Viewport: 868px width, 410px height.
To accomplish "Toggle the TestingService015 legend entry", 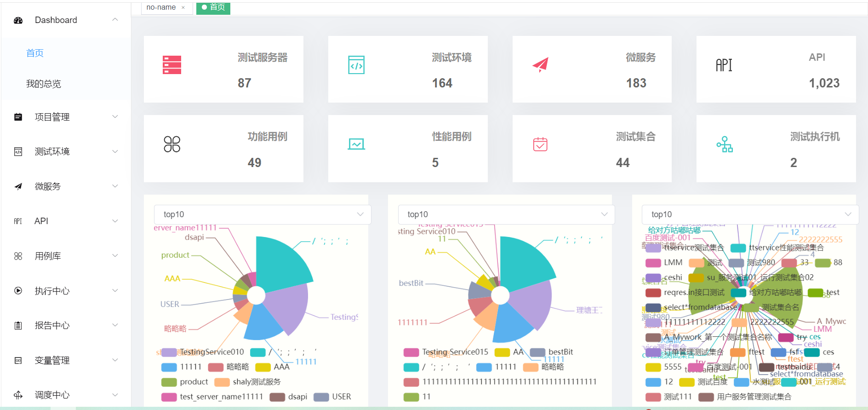I will (446, 352).
